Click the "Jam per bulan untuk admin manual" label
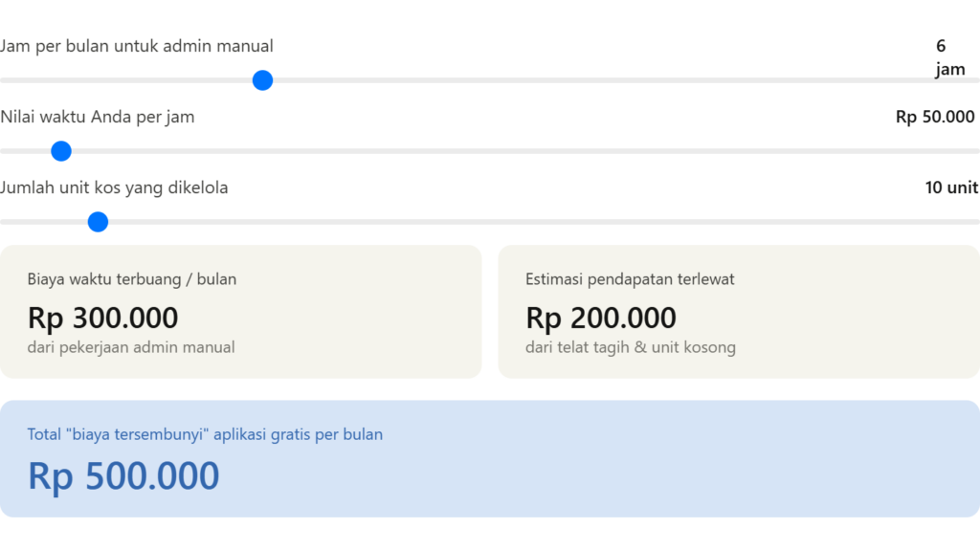The image size is (980, 550). pos(137,46)
